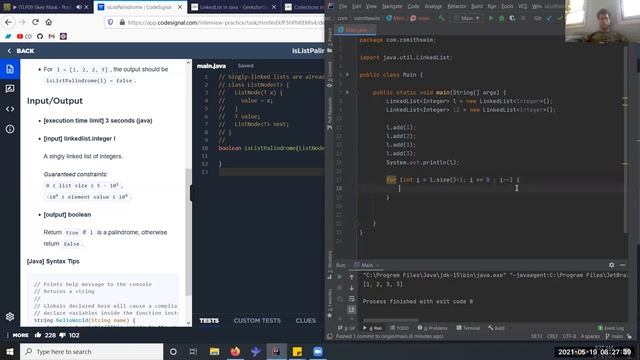Image resolution: width=640 pixels, height=360 pixels.
Task: Rerun Main in the Run panel
Action: click(x=340, y=277)
